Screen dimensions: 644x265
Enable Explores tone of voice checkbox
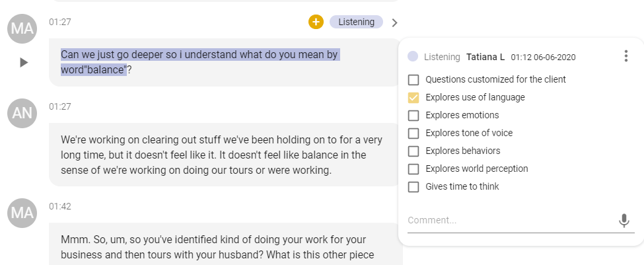pyautogui.click(x=413, y=133)
